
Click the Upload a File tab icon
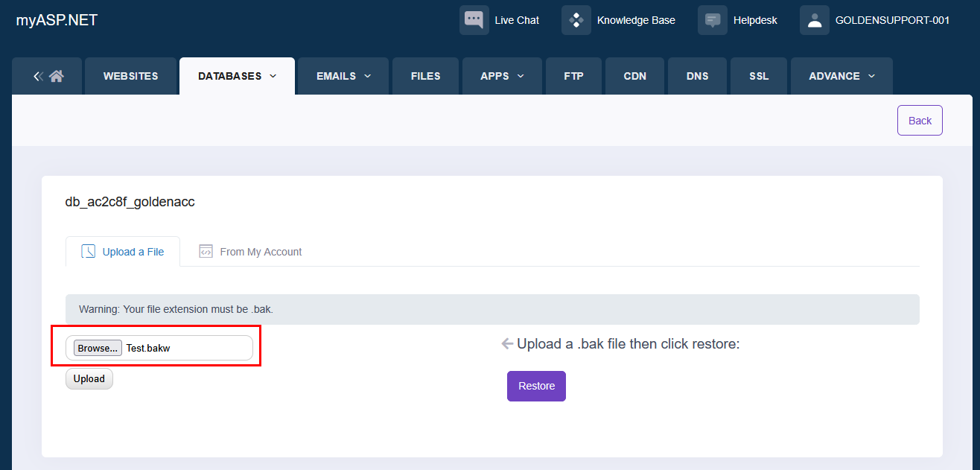88,252
